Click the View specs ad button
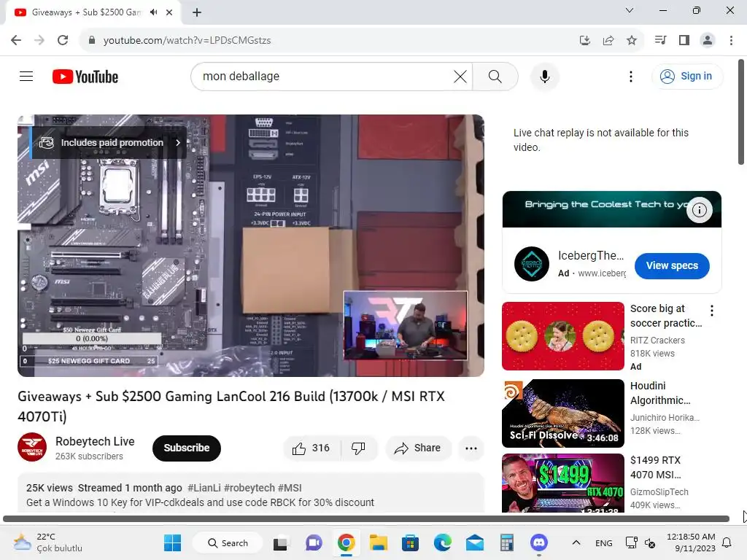747x560 pixels. click(672, 265)
